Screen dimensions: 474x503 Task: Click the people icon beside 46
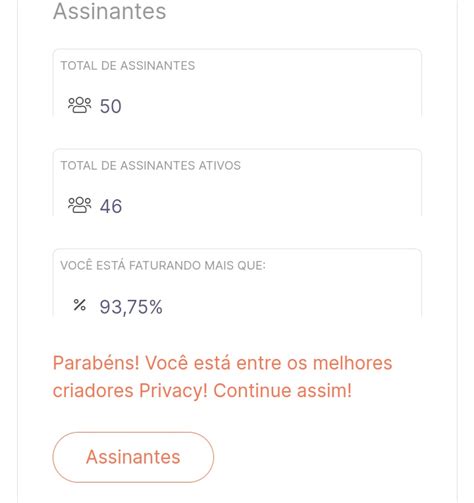80,205
